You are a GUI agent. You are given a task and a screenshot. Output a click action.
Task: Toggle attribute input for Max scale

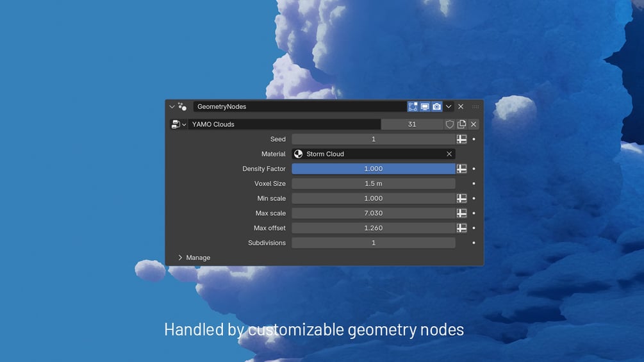point(461,213)
